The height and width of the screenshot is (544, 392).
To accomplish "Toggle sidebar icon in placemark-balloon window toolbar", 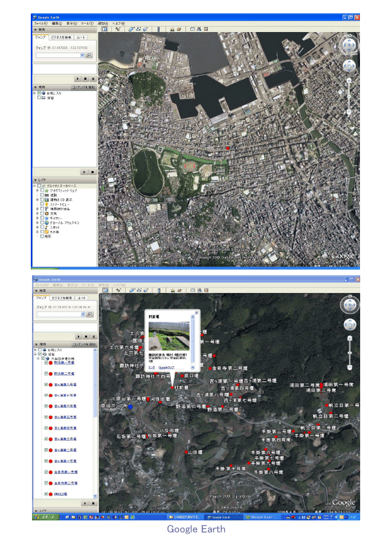I will (105, 290).
